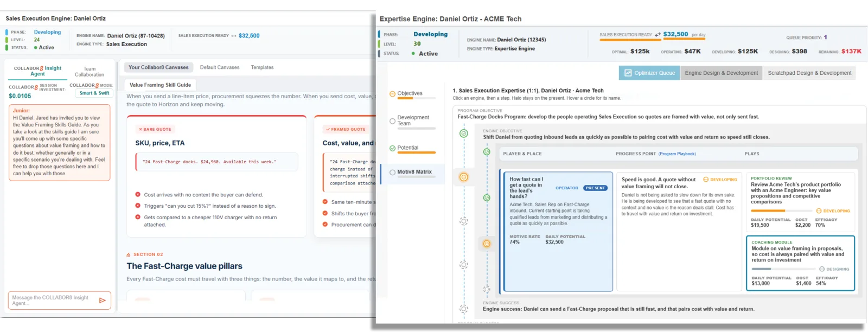868x332 pixels.
Task: Click the OPERATOR label on the quote card
Action: 567,188
